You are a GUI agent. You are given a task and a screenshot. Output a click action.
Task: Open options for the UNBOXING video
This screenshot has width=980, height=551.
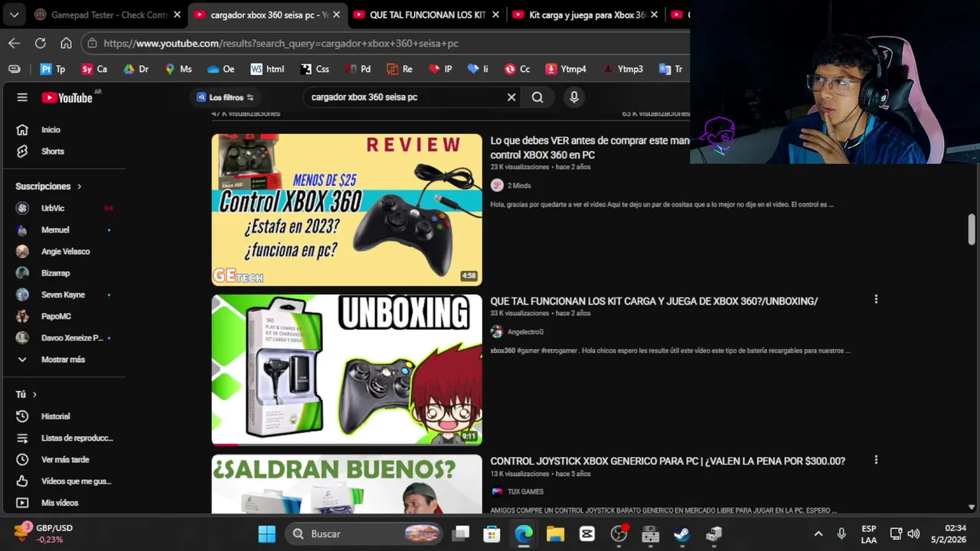[x=876, y=299]
